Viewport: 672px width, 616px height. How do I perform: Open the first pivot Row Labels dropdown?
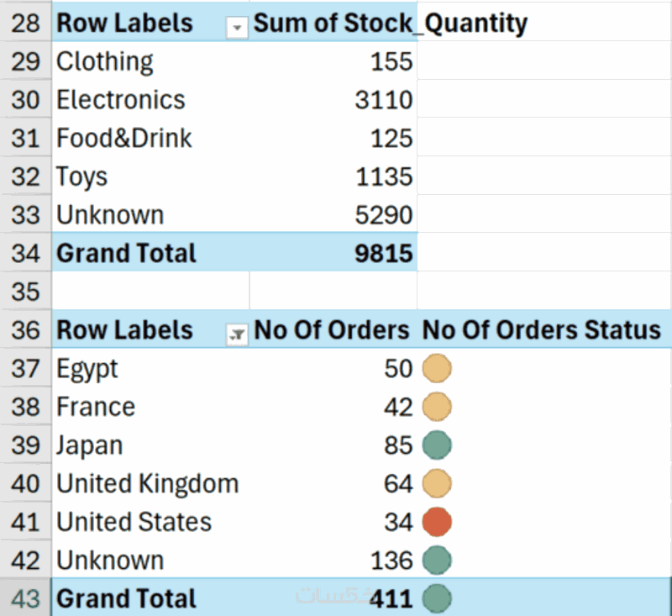point(238,29)
